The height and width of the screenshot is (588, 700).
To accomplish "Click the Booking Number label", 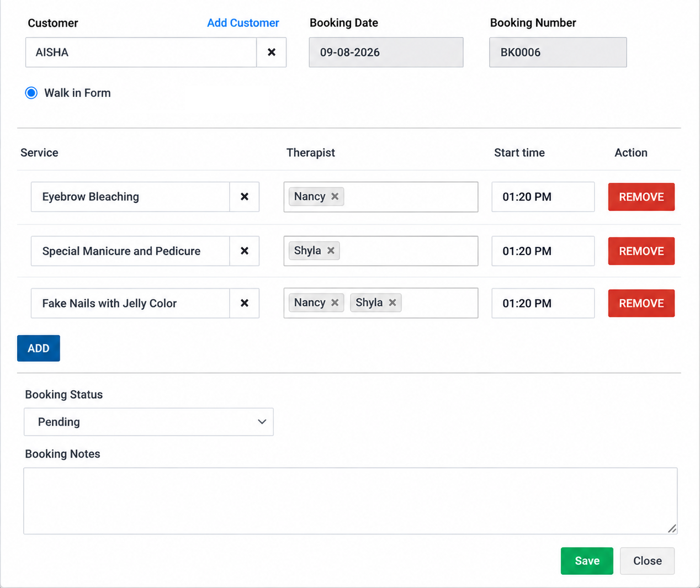I will (x=533, y=23).
